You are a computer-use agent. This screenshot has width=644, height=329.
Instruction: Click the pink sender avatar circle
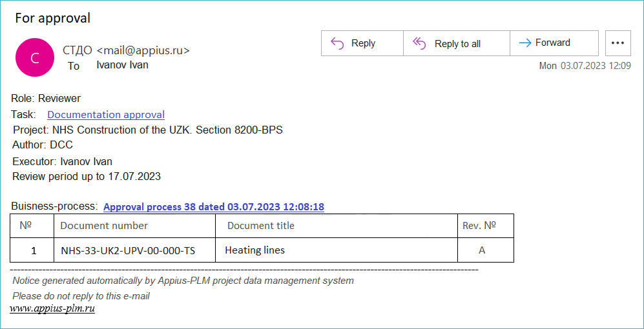[35, 57]
